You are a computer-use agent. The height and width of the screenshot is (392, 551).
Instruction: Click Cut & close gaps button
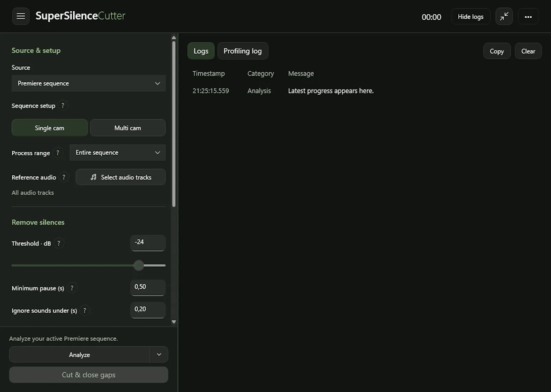[89, 375]
